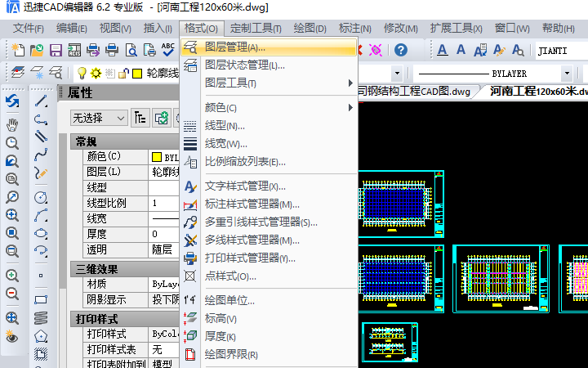Choose 图层状态管理(L)... menu entry
Image resolution: width=588 pixels, height=368 pixels.
coord(269,65)
